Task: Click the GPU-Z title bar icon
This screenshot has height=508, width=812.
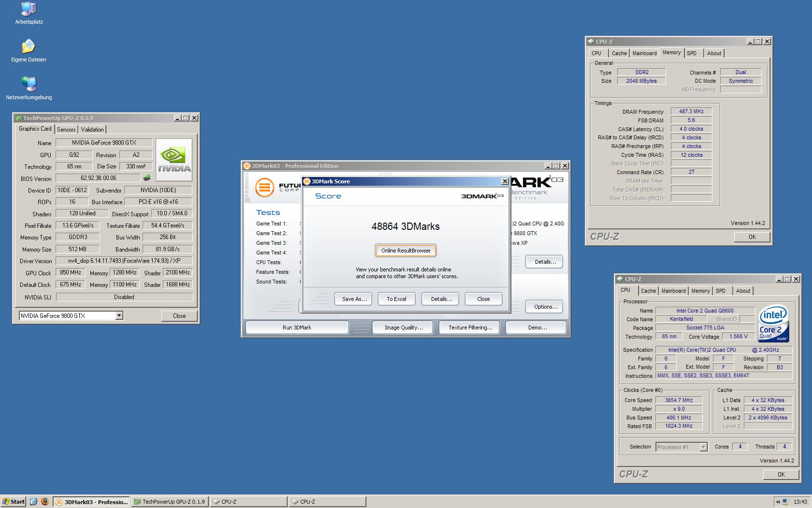Action: coord(18,118)
